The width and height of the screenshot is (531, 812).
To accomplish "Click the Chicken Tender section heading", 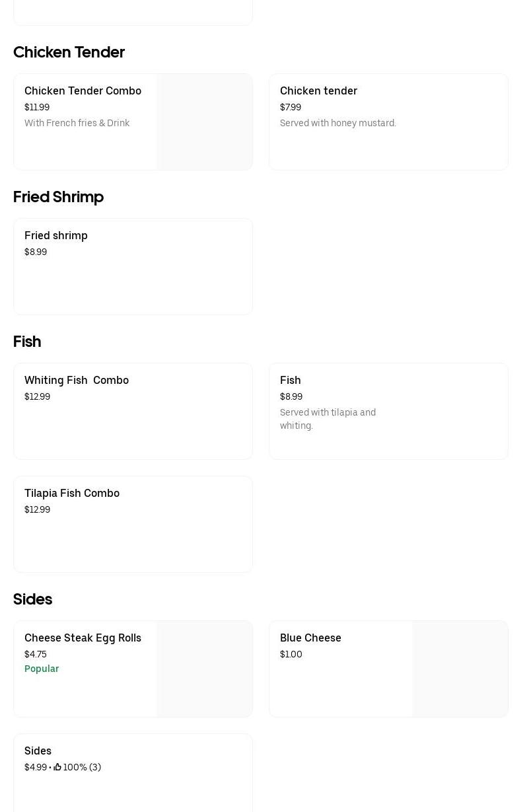I will 69,52.
